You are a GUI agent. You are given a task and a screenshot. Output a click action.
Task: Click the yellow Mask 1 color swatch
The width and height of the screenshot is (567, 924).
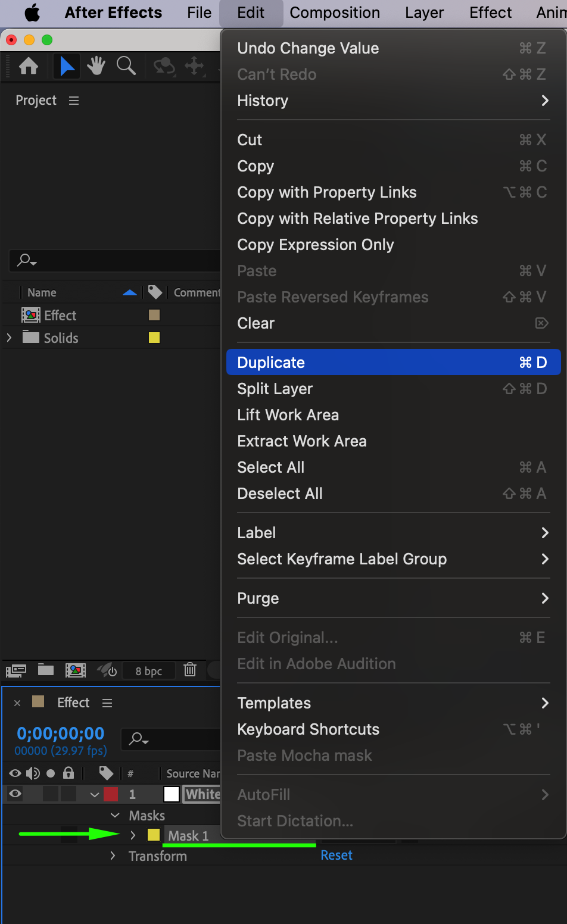[x=154, y=835]
